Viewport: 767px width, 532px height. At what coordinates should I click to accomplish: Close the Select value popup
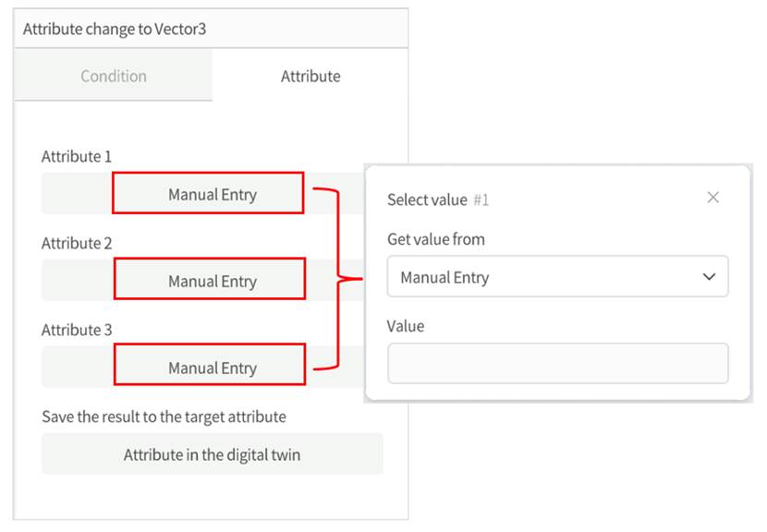point(712,198)
